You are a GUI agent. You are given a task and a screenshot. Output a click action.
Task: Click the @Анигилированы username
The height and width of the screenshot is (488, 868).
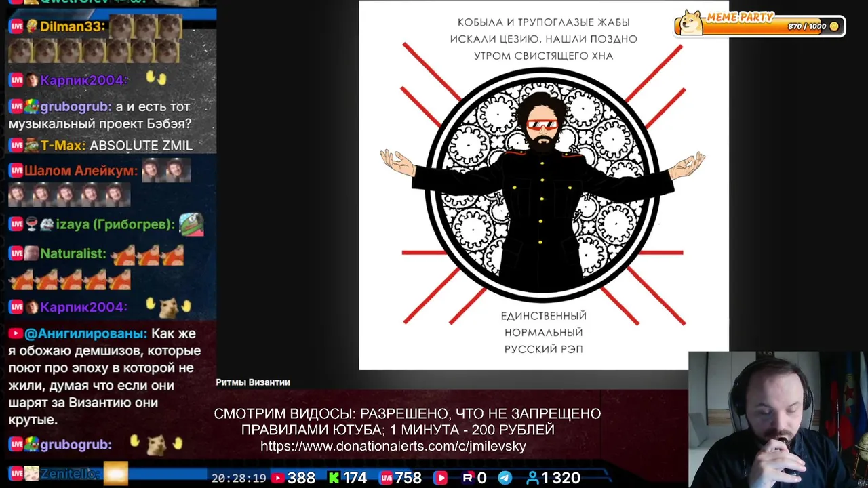pos(85,333)
